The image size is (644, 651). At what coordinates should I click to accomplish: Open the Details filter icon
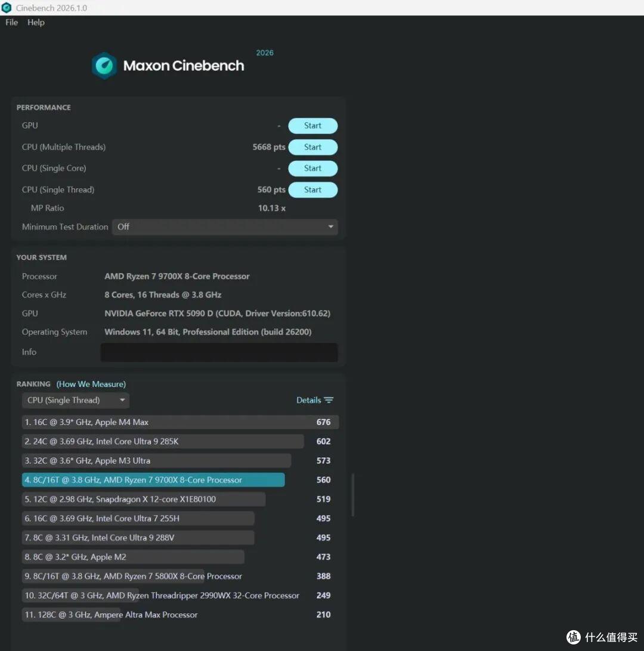(x=329, y=400)
